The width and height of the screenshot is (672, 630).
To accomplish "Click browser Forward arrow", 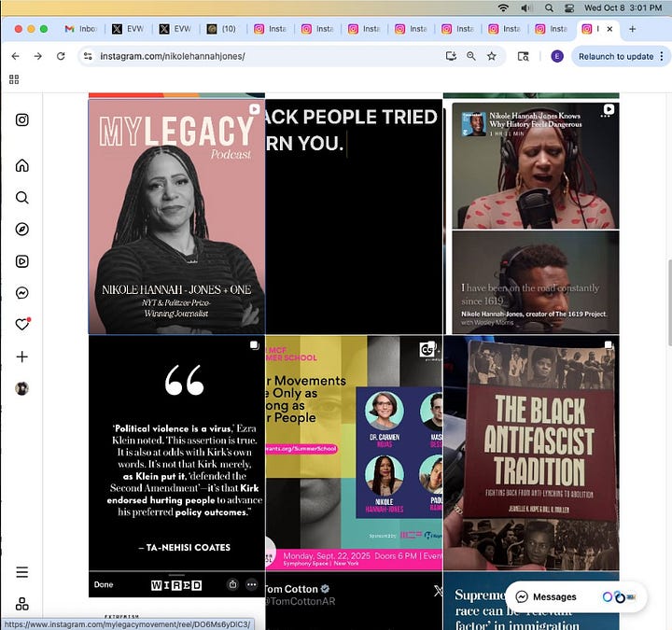I will tap(38, 56).
